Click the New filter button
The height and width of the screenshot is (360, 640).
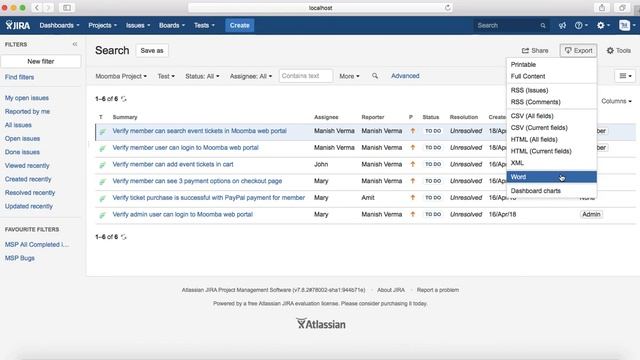point(41,61)
